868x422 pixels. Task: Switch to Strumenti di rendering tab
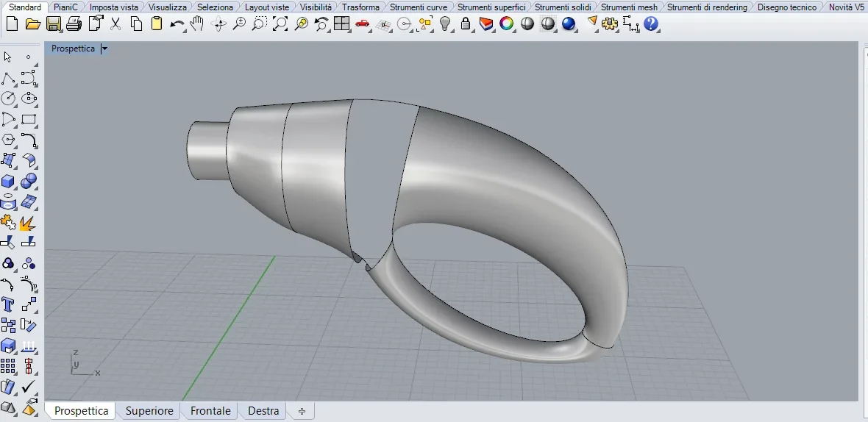[708, 7]
